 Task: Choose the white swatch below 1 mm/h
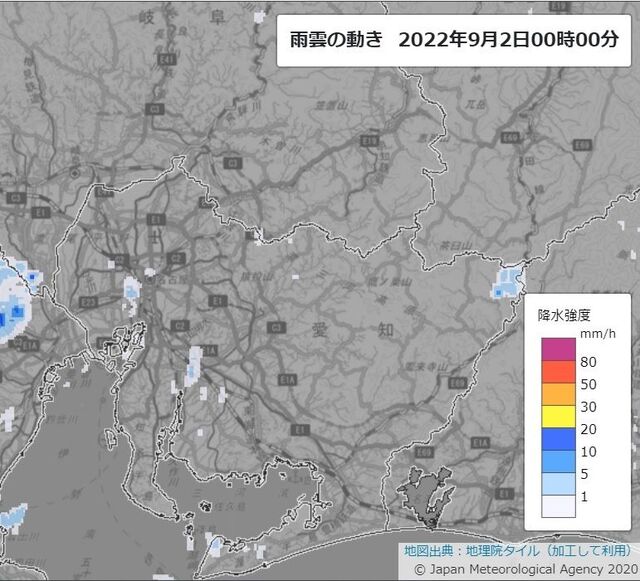pyautogui.click(x=558, y=506)
